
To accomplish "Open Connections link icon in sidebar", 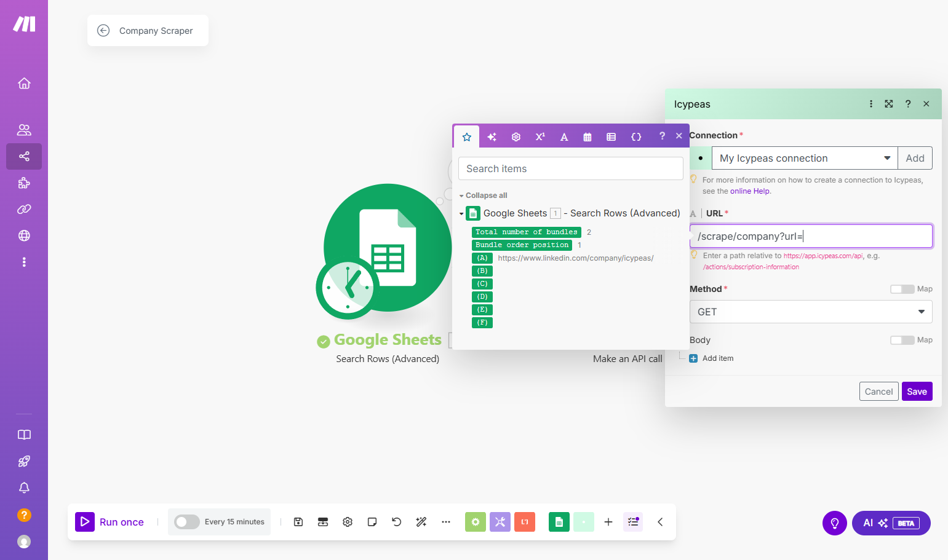I will 24,209.
